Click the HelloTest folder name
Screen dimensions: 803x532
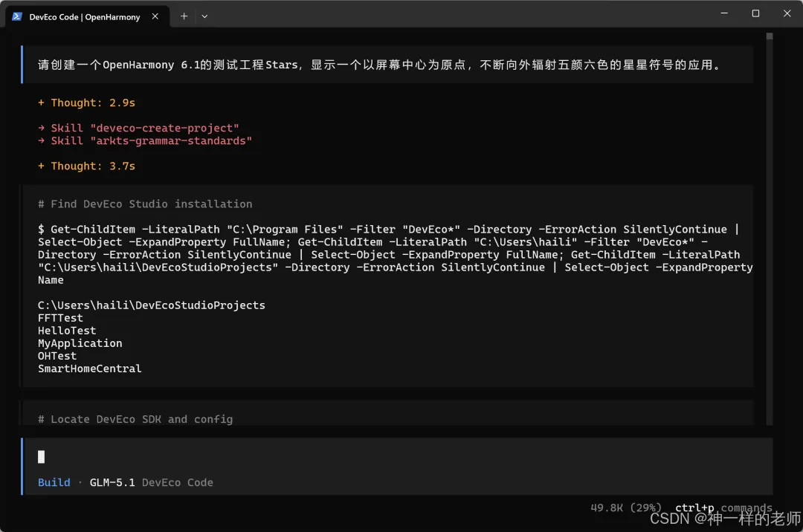click(x=67, y=331)
